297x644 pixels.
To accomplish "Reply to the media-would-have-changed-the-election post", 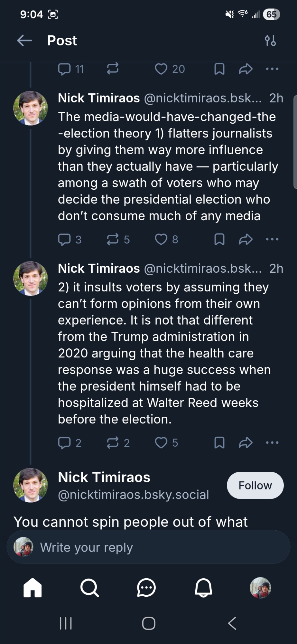I will 64,239.
